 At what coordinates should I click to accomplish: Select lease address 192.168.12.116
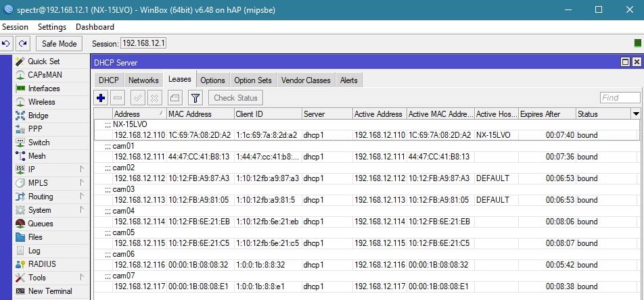coord(139,265)
